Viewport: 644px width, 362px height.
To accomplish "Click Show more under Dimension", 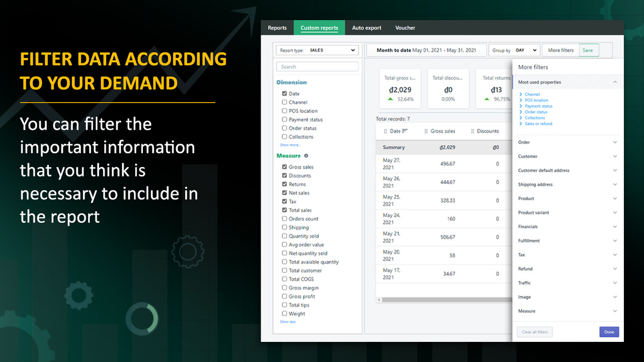I will click(290, 145).
